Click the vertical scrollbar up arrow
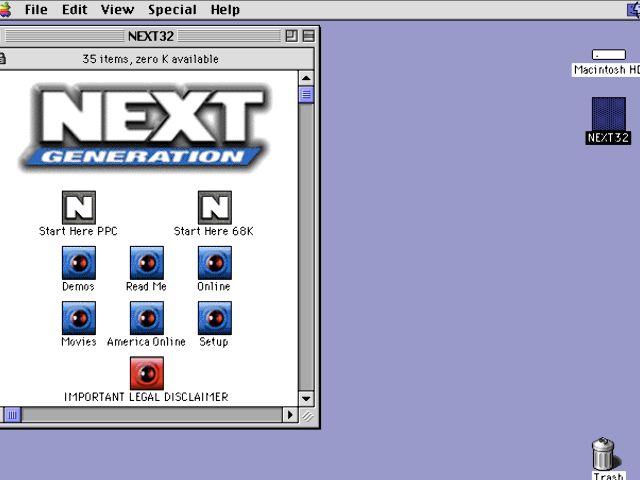The height and width of the screenshot is (480, 640). [306, 78]
